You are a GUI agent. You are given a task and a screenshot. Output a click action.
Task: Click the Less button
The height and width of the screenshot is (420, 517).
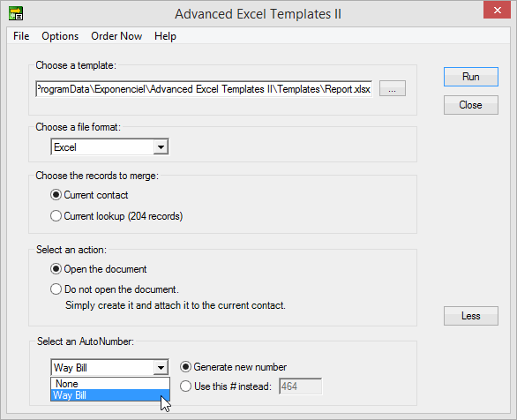click(x=471, y=316)
